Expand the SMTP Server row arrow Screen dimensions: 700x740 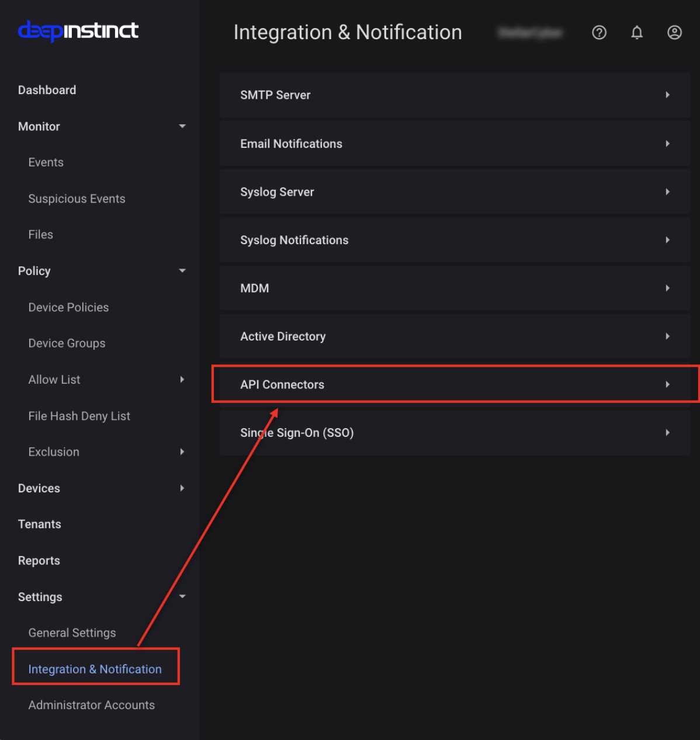coord(667,95)
